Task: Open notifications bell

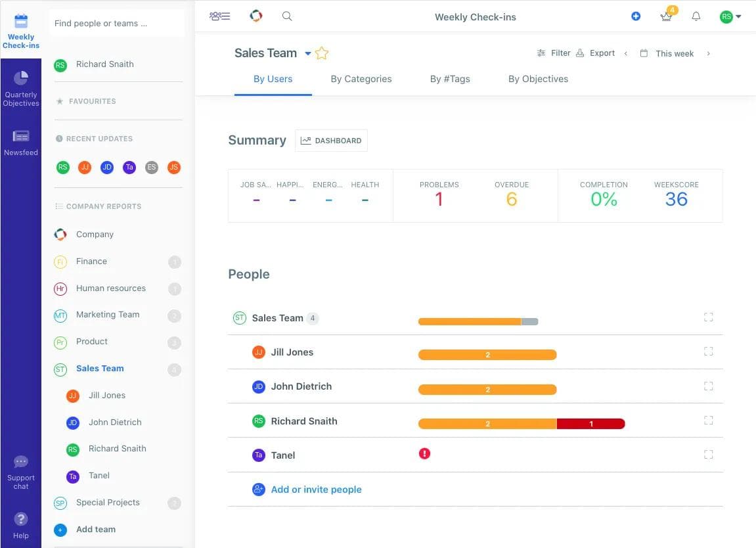Action: click(x=696, y=16)
